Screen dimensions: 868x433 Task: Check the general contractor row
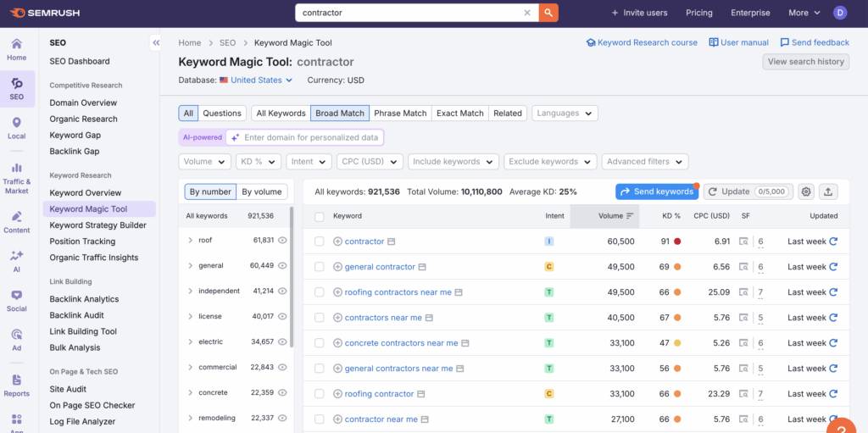(x=319, y=267)
